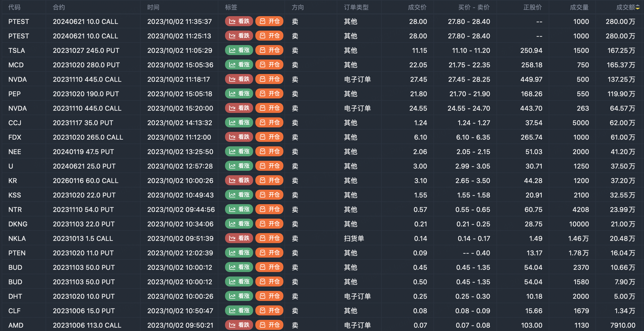Click the 代码 column header
The height and width of the screenshot is (331, 644).
(14, 8)
